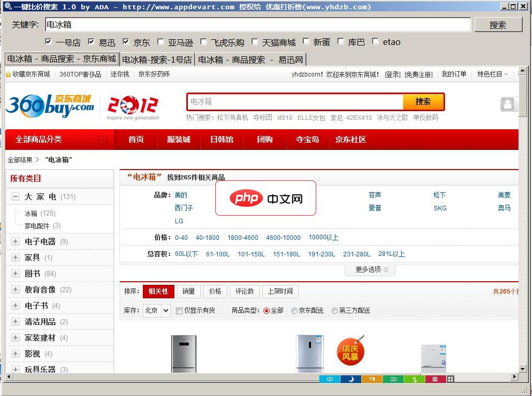Filter by price range 1800-4600

tap(243, 238)
